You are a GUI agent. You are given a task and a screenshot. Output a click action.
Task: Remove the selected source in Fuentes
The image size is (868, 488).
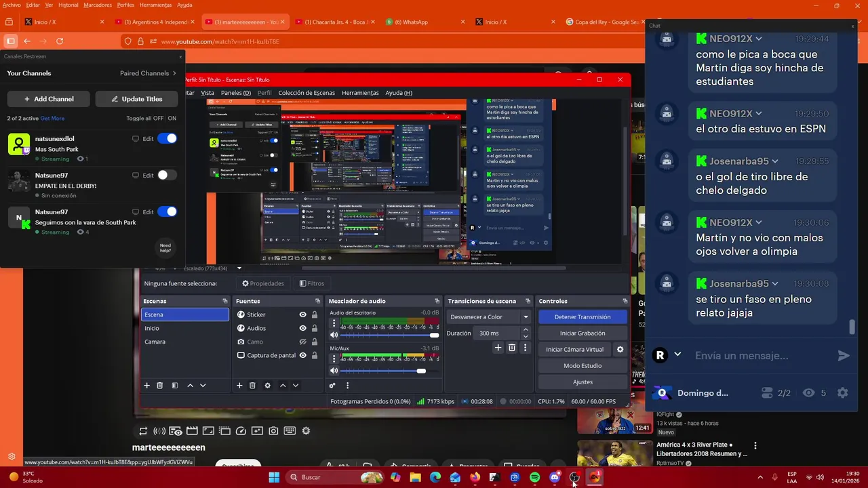[x=252, y=385]
